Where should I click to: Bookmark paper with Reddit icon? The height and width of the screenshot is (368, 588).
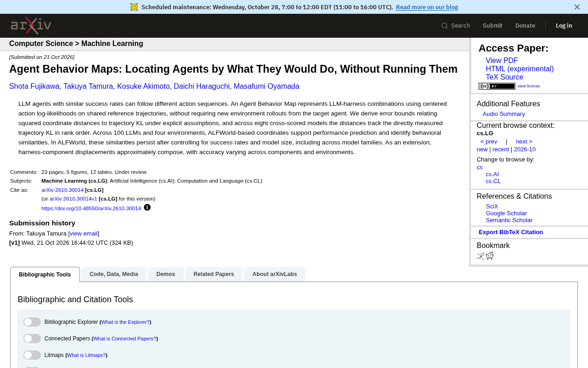point(490,256)
